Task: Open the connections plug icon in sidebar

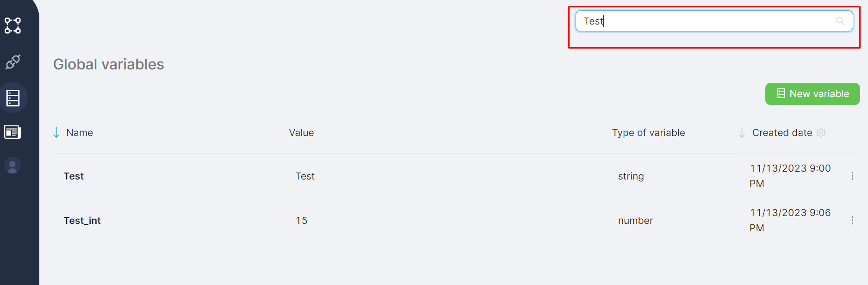Action: pos(13,62)
